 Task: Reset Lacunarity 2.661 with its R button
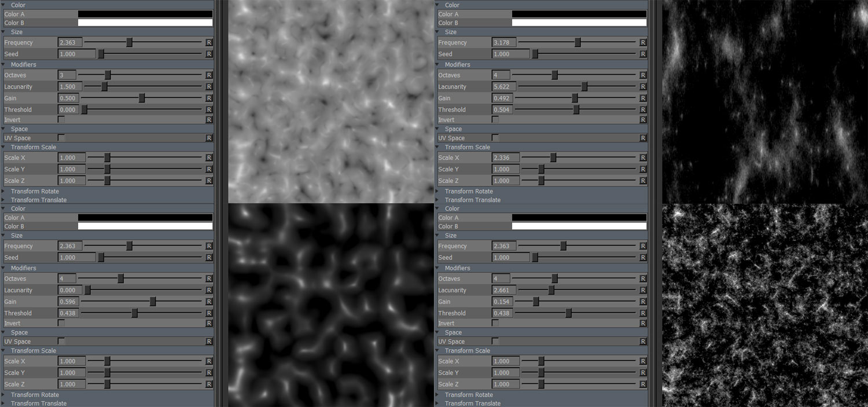tap(643, 290)
